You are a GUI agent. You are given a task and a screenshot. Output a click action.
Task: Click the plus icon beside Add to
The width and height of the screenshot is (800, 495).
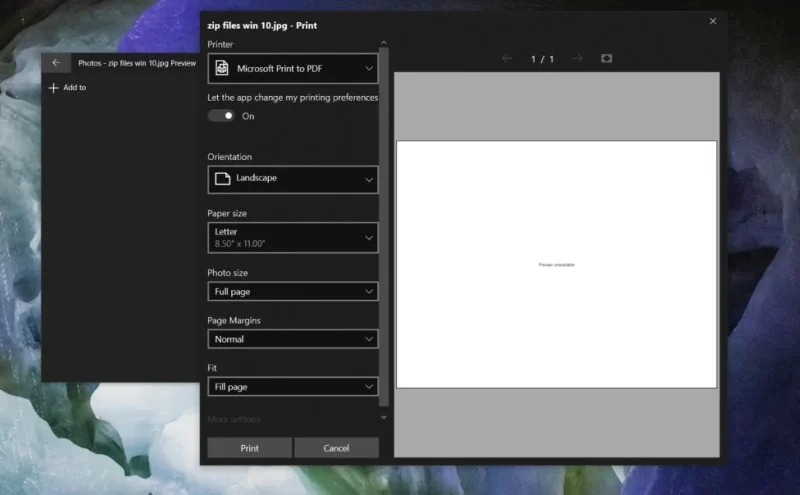(54, 88)
